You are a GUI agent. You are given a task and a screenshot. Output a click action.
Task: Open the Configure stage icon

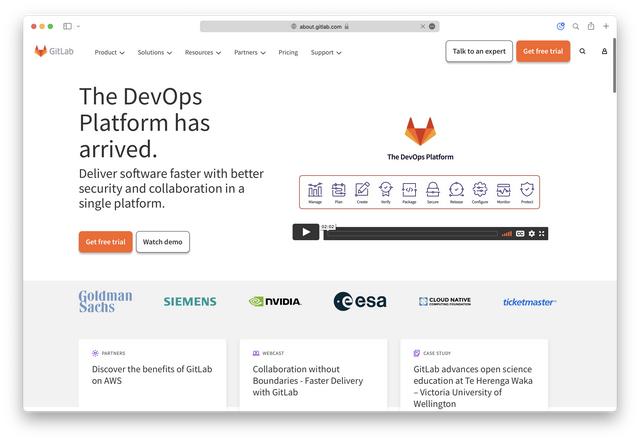click(x=480, y=193)
